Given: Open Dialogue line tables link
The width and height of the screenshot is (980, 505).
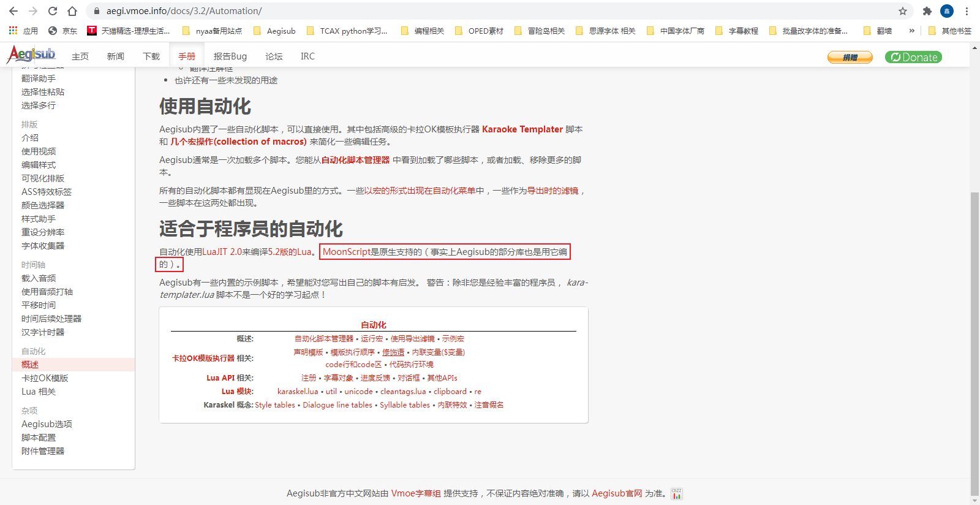Looking at the screenshot, I should click(337, 405).
